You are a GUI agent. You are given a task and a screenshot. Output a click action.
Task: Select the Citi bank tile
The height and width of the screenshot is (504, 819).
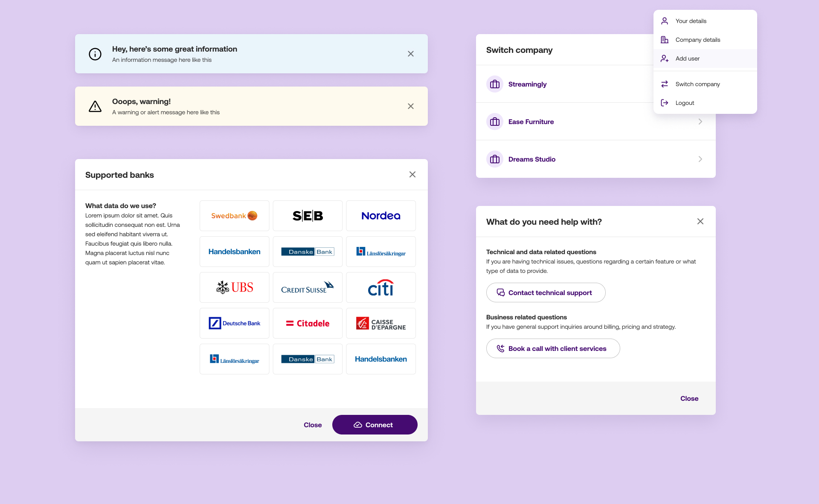pyautogui.click(x=381, y=287)
